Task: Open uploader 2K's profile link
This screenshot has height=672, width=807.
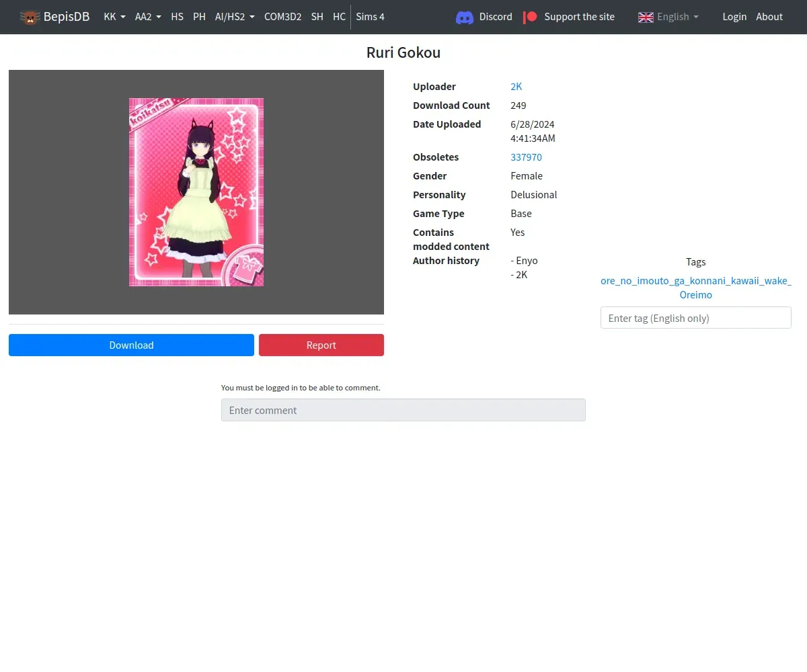Action: 516,87
